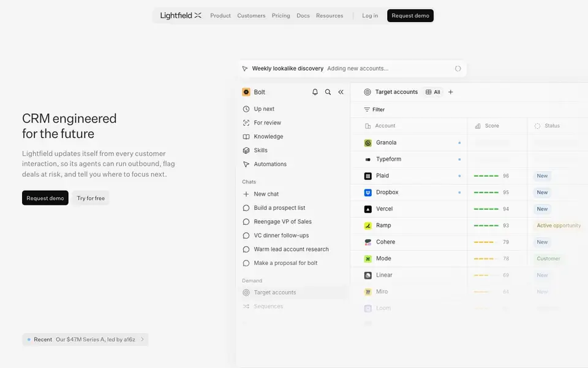Click the Granola company logo
This screenshot has height=368, width=588.
pyautogui.click(x=368, y=143)
